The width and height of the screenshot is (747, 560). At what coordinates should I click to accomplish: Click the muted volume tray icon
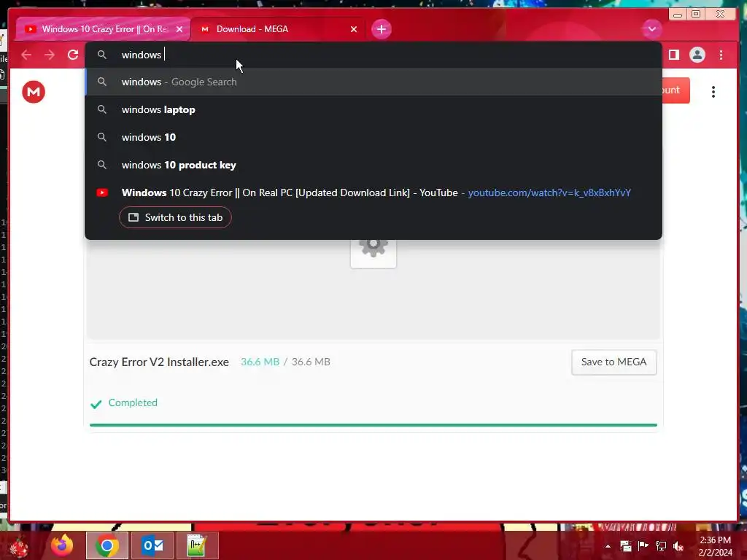coord(678,546)
